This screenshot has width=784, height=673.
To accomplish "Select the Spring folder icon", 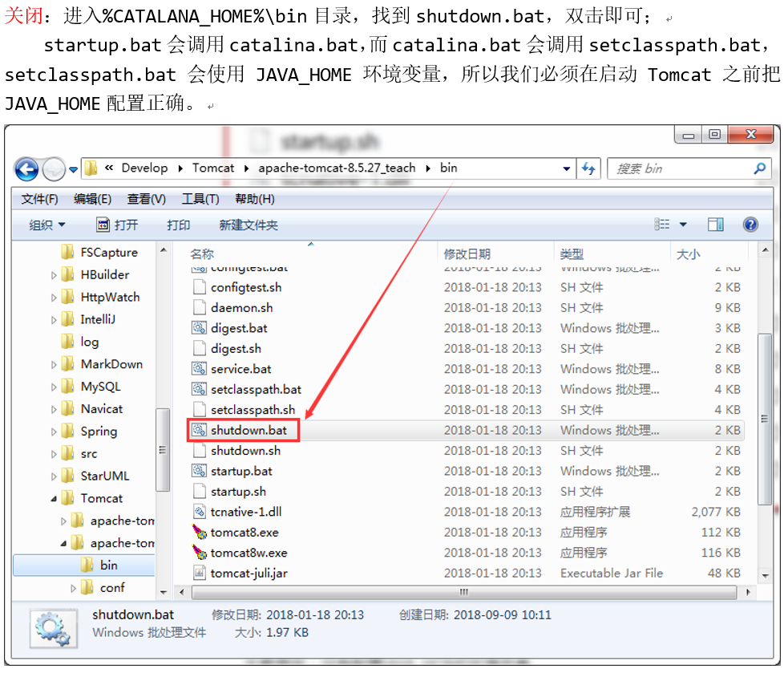I will point(67,432).
